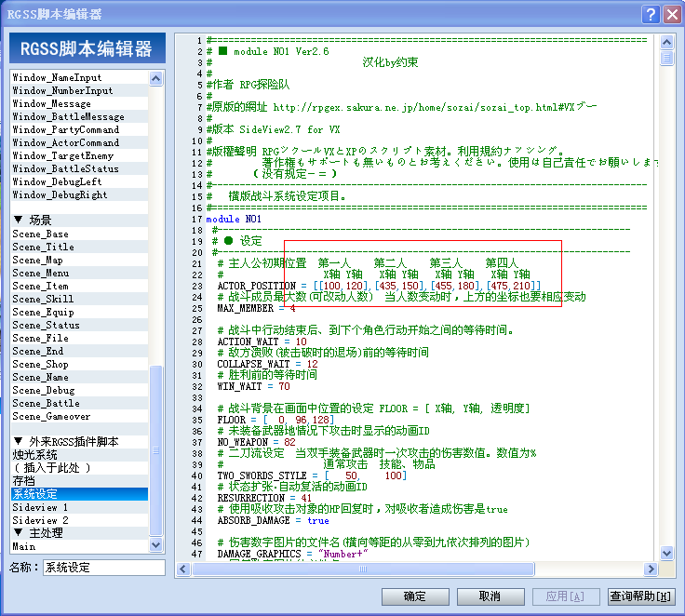Select the 烛光系统 script
Screen dimensions: 685x616
(x=79, y=455)
